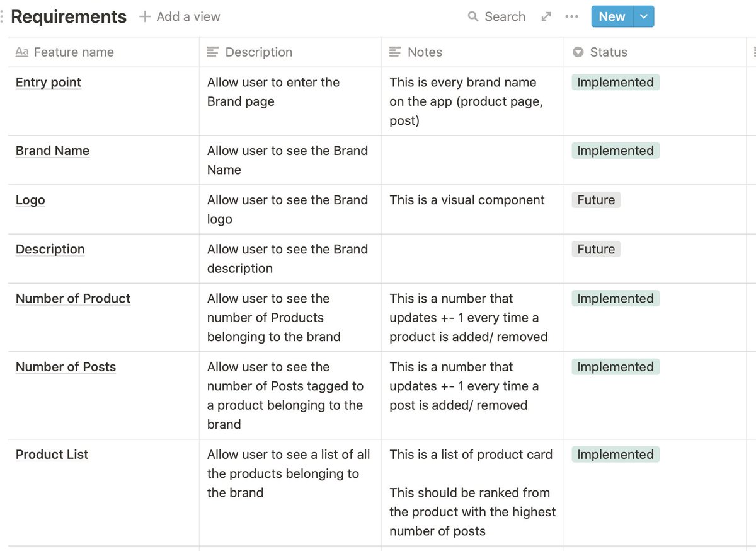Screen dimensions: 756x551
Task: Click the select icon in Status header
Action: coord(578,52)
